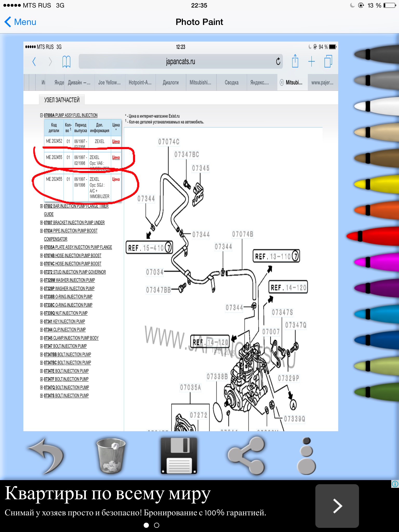Viewport: 399px width, 532px height.
Task: Reload the page with the circular arrow icon
Action: tap(278, 61)
